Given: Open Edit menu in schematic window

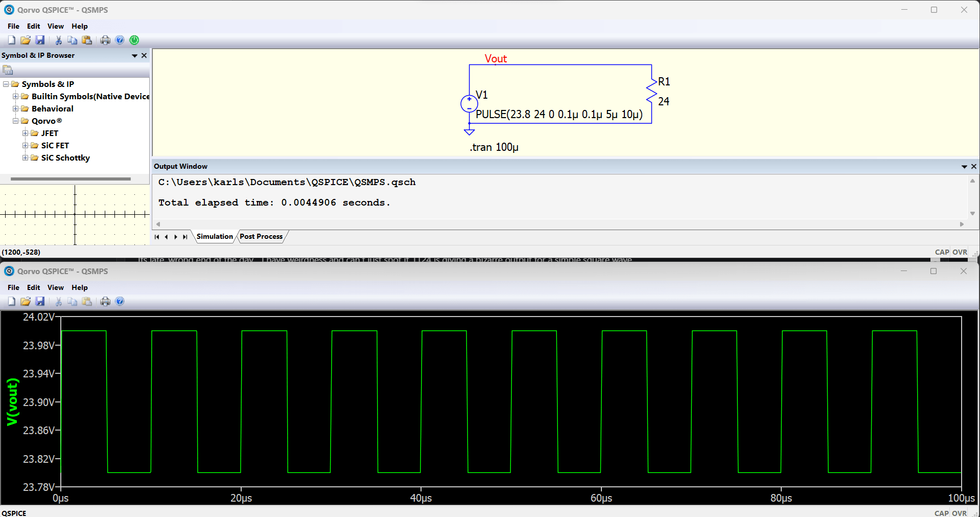Looking at the screenshot, I should 33,26.
